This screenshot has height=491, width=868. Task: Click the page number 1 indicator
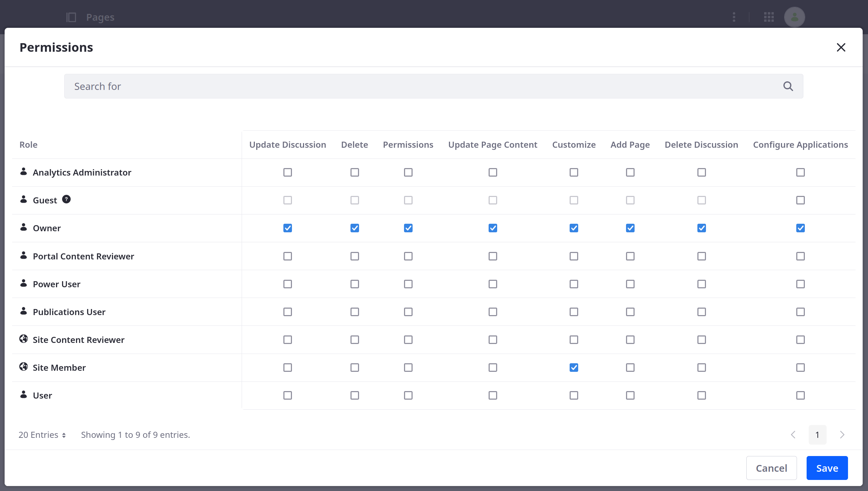[817, 434]
